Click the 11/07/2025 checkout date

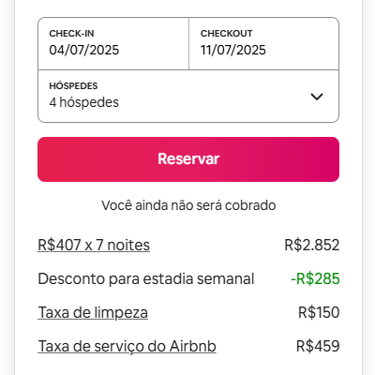[x=233, y=50]
